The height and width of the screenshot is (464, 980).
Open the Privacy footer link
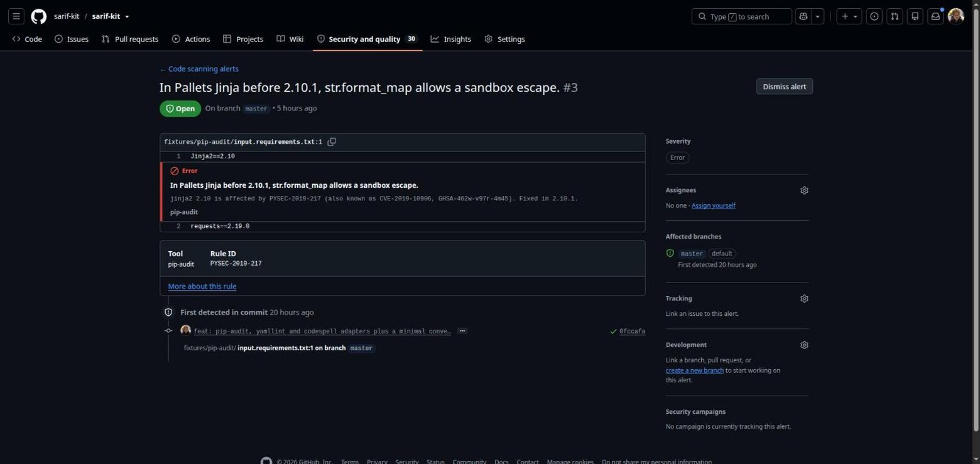pyautogui.click(x=377, y=461)
